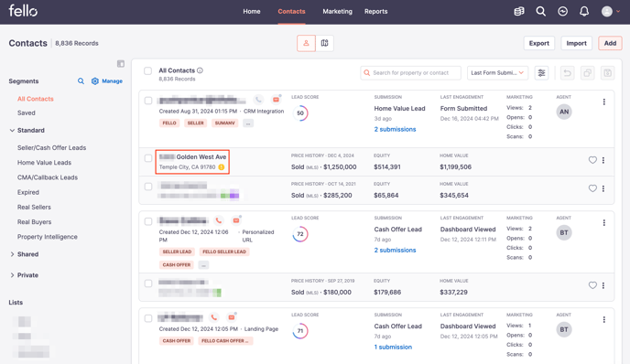Click the Add button

(x=610, y=43)
